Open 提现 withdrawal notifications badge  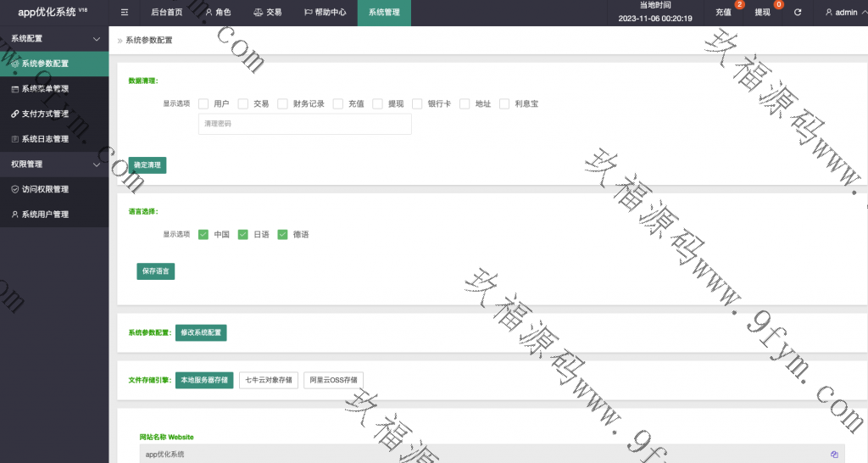pyautogui.click(x=763, y=13)
